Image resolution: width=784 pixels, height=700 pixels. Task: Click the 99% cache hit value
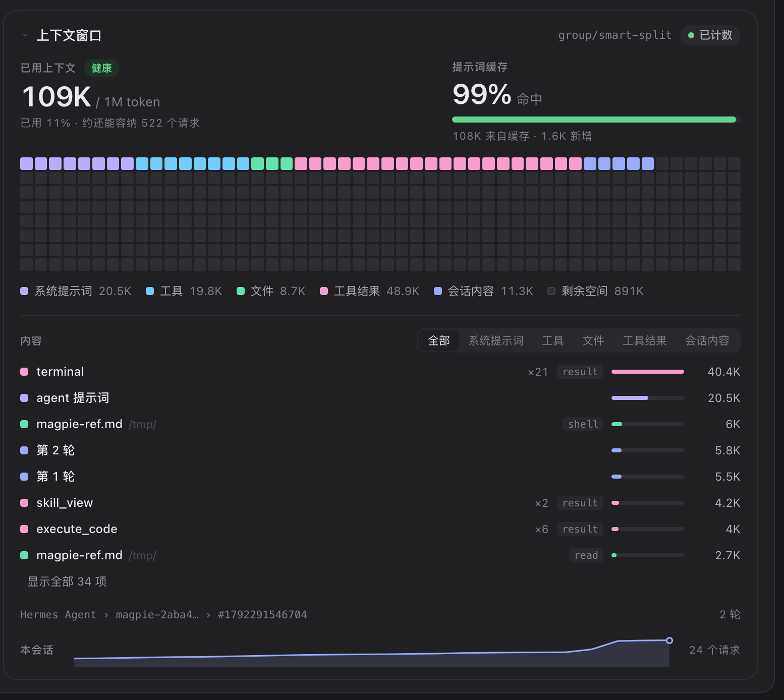(x=482, y=94)
